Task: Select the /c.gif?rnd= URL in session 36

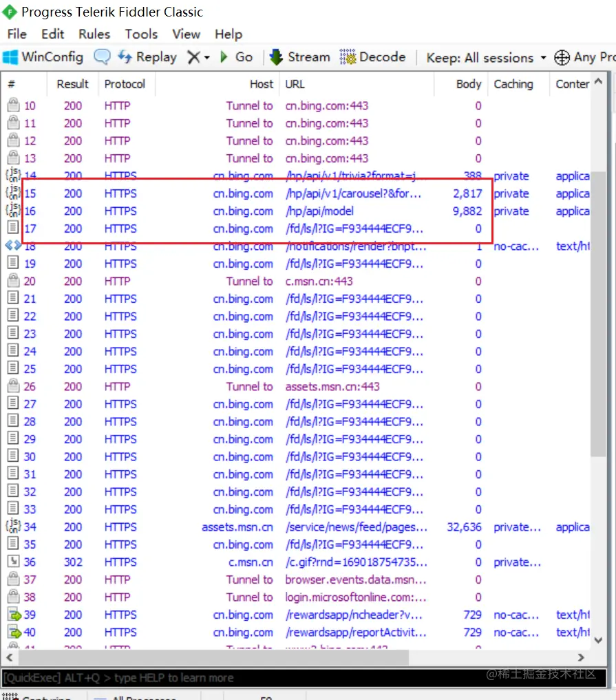Action: point(357,562)
